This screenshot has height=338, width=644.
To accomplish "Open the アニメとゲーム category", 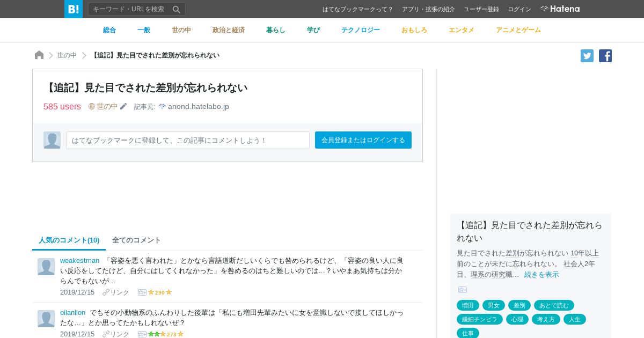I will pos(518,30).
